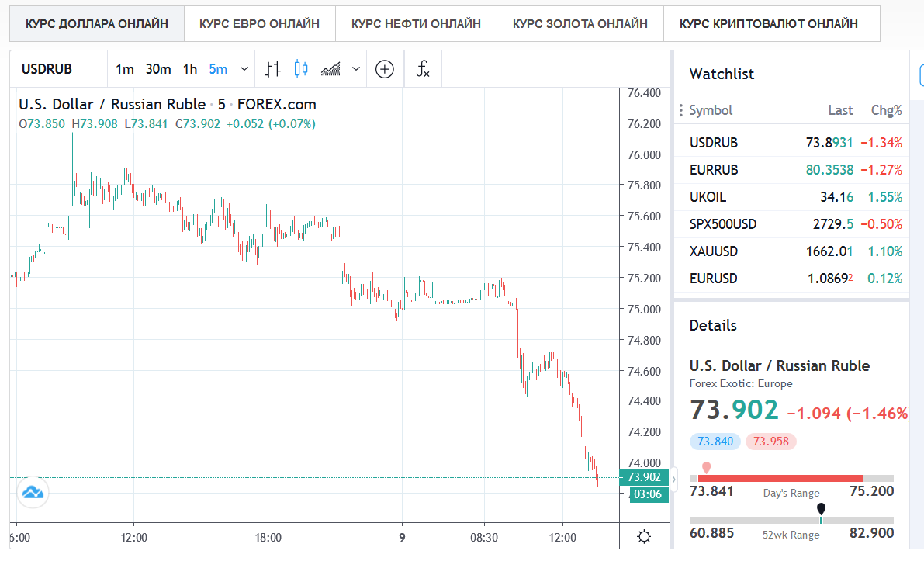Expand the chart style dropdown arrow

356,69
